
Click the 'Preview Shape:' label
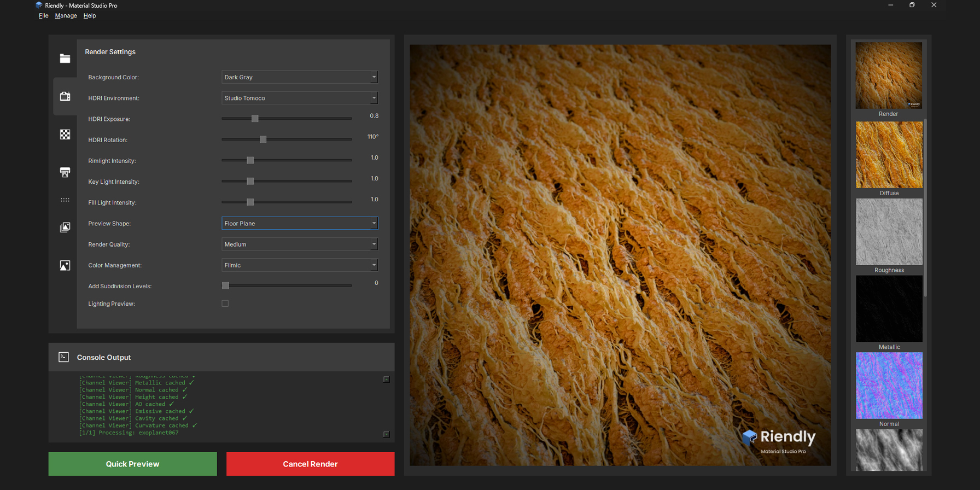109,224
